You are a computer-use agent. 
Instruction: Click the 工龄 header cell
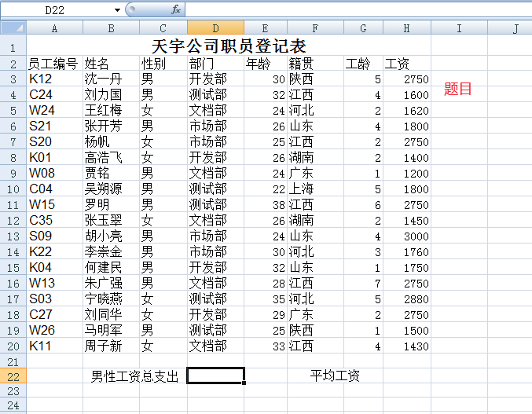tap(363, 64)
